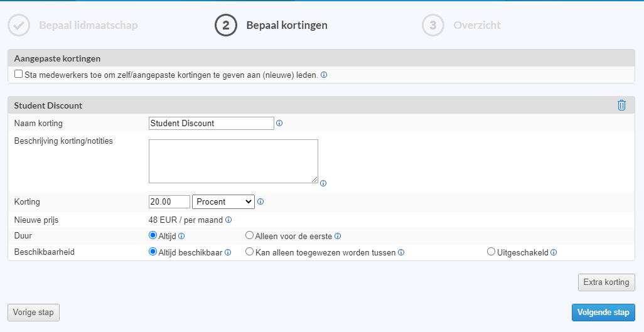644x332 pixels.
Task: Click Vorige stap button
Action: [x=33, y=313]
